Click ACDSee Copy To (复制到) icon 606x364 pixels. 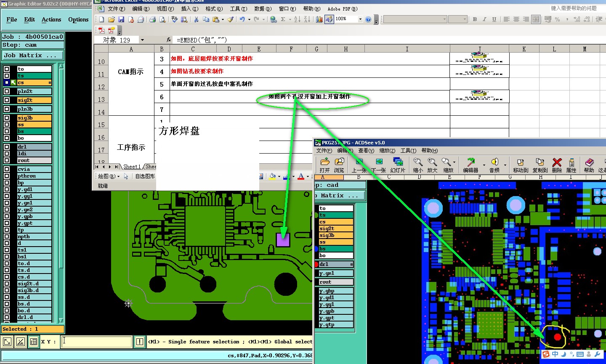540,165
